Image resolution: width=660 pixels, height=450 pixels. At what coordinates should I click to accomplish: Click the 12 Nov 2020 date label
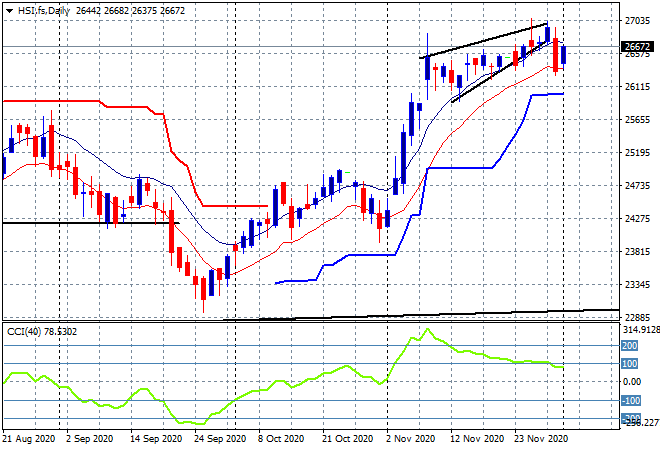point(477,439)
